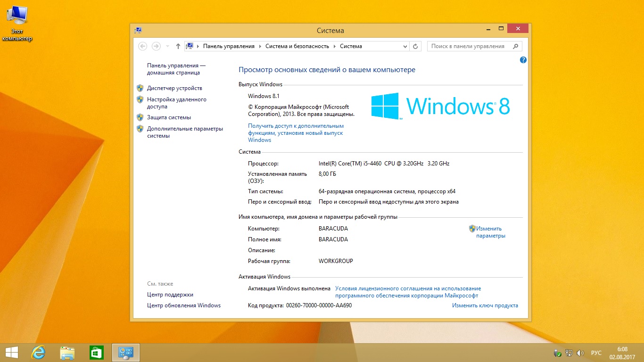Open Диспетчер устройств link
This screenshot has height=362, width=644.
[x=174, y=88]
